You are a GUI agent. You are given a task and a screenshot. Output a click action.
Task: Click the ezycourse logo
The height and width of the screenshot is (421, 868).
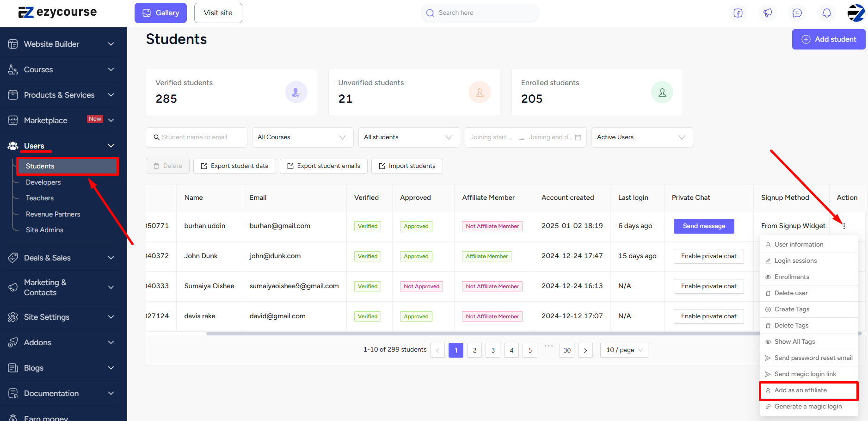tap(57, 12)
